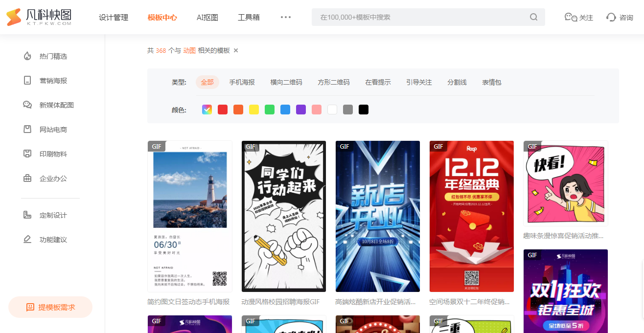
Task: Select the red color swatch
Action: 223,110
